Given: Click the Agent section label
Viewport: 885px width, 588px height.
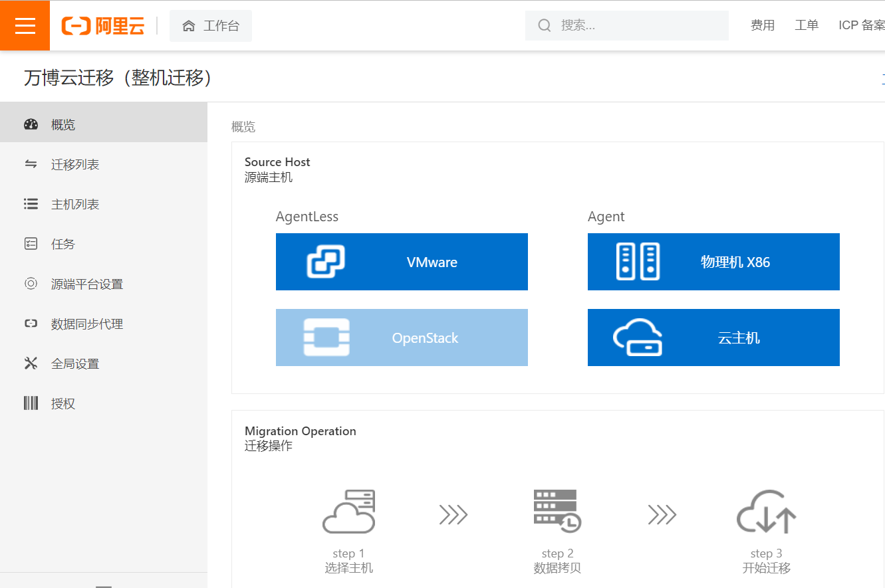Looking at the screenshot, I should tap(606, 217).
